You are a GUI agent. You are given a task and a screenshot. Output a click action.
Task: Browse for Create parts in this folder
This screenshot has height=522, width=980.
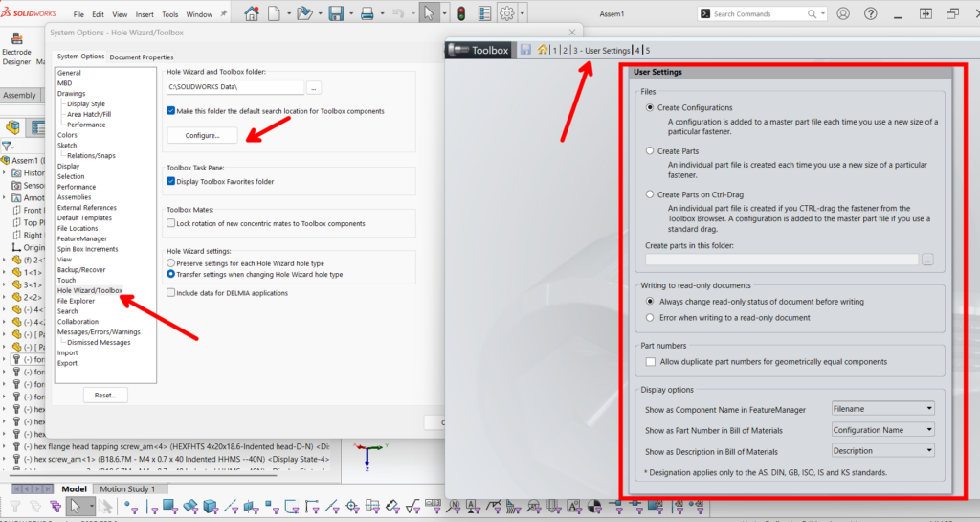coord(927,260)
